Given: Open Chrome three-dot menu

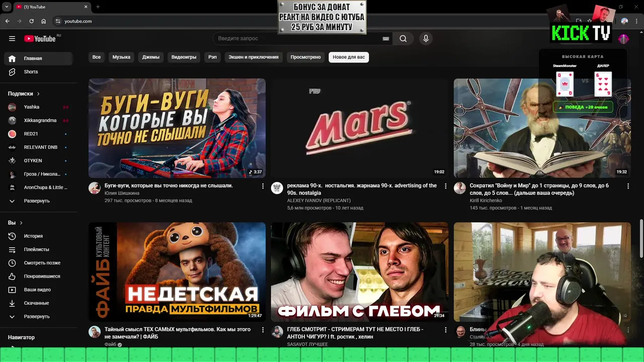Looking at the screenshot, I should [x=636, y=21].
